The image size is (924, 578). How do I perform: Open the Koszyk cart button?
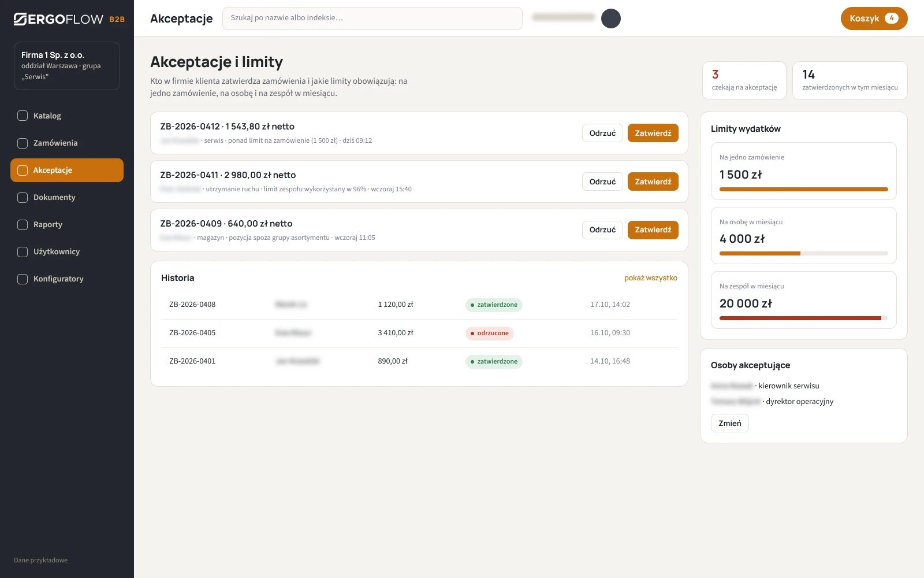[x=874, y=18]
